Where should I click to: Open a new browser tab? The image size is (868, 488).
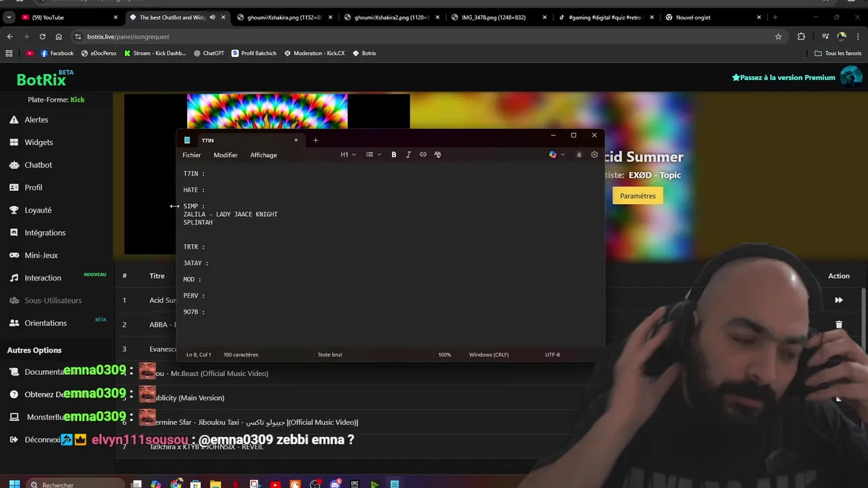pyautogui.click(x=775, y=18)
